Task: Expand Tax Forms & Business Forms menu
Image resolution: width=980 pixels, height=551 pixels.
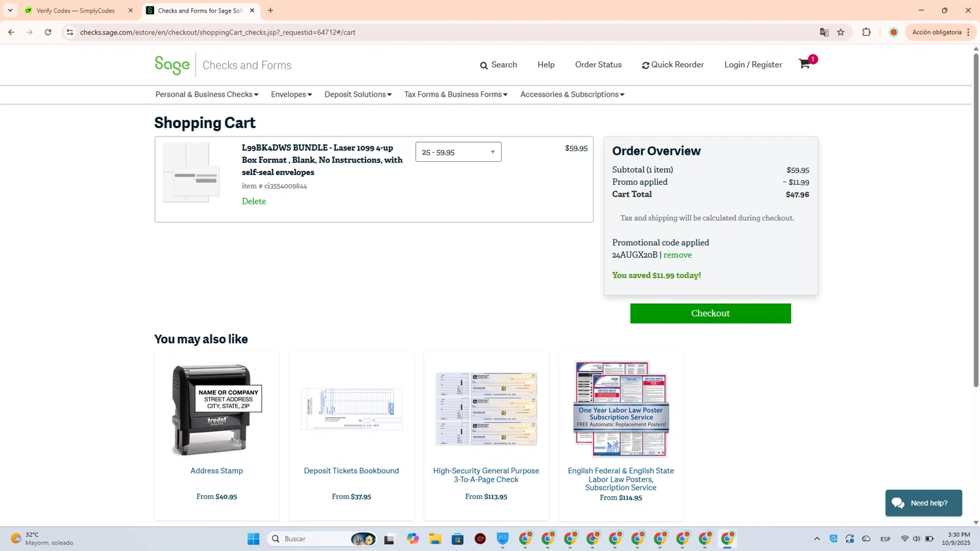Action: 456,95
